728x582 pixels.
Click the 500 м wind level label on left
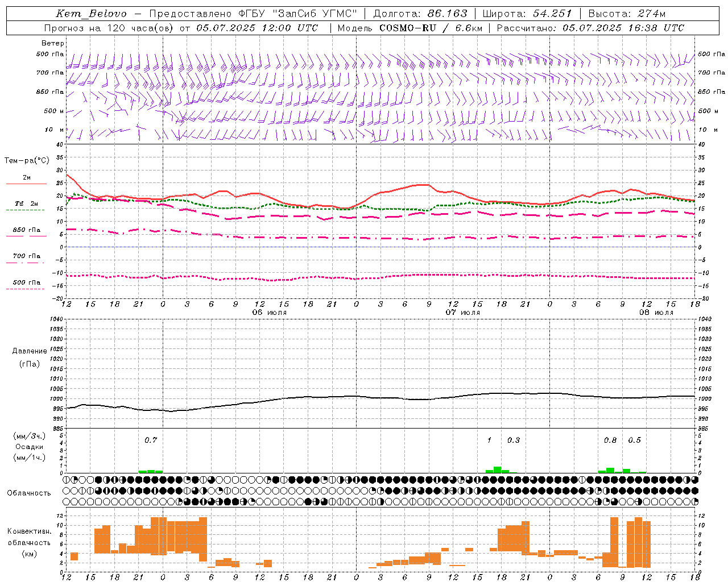pos(54,111)
